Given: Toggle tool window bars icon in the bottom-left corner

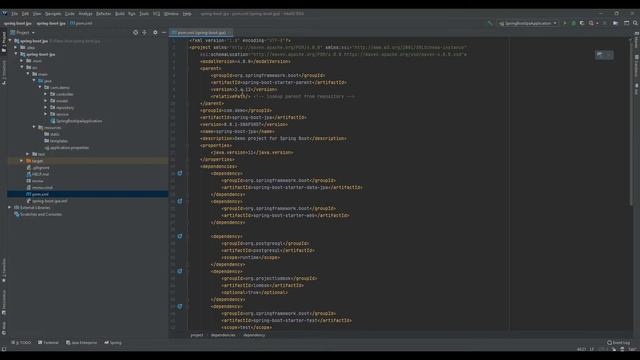Looking at the screenshot, I should [4, 349].
